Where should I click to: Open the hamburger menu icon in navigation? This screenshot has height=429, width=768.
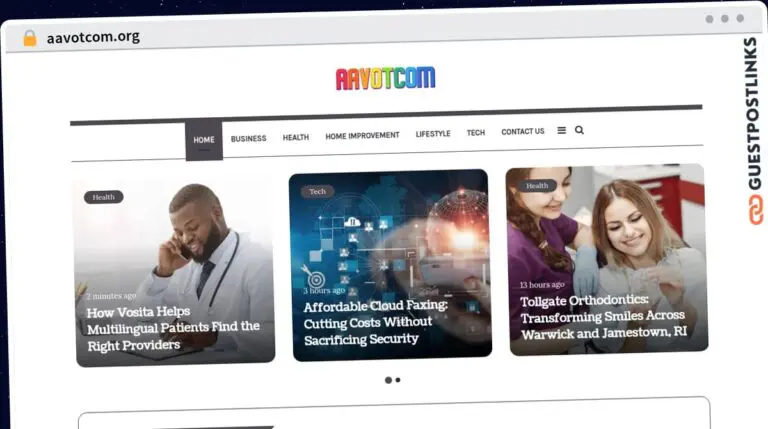click(561, 130)
